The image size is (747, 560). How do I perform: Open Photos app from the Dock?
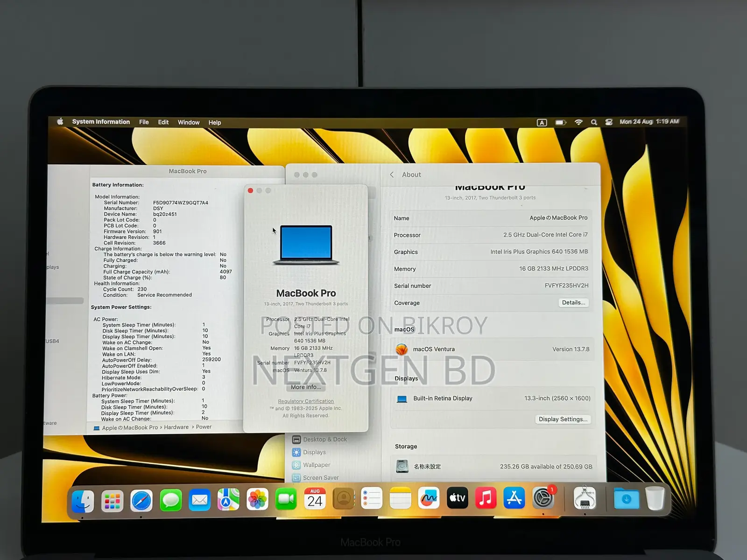tap(257, 500)
